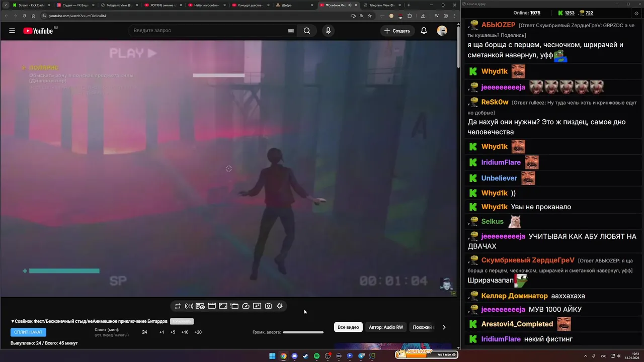This screenshot has width=644, height=362.
Task: Click username ReSk0w in chat
Action: (x=495, y=102)
